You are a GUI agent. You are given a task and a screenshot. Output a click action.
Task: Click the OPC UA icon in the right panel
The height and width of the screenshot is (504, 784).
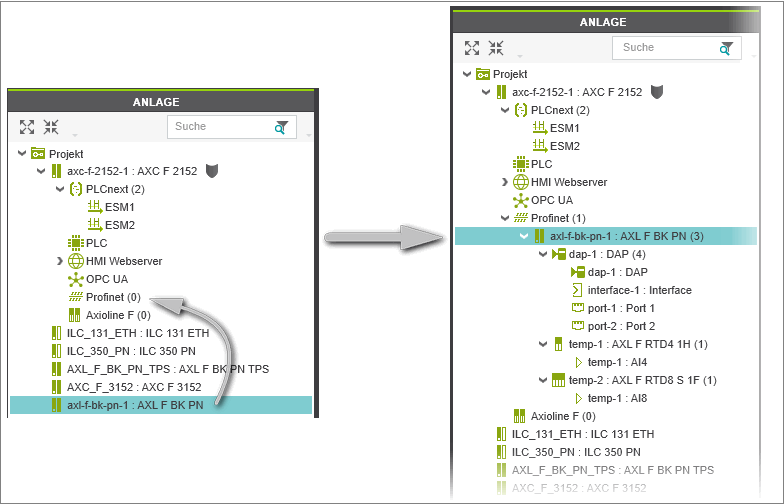520,200
